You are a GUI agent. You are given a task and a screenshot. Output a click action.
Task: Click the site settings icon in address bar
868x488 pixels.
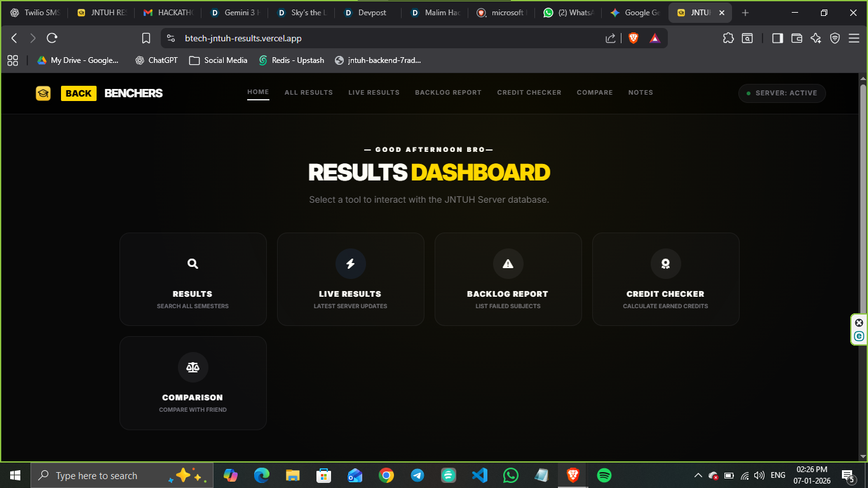click(x=171, y=38)
